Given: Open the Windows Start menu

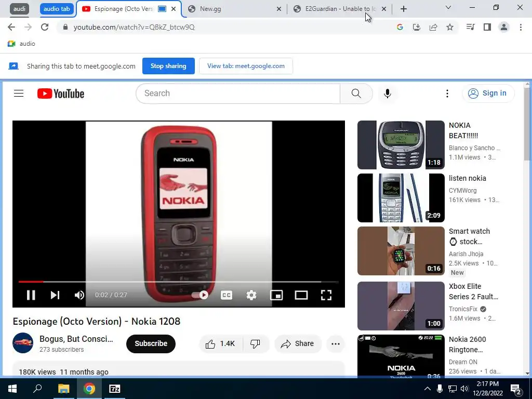Looking at the screenshot, I should pyautogui.click(x=12, y=389).
